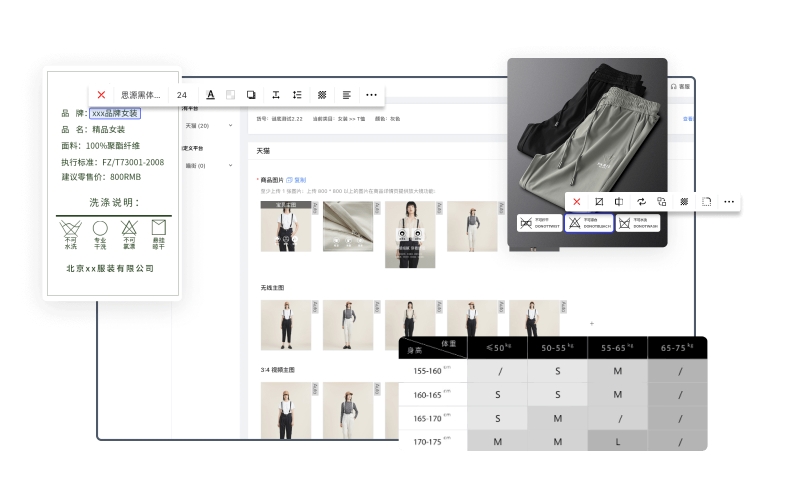Click the text shadow icon in text toolbar

[x=251, y=95]
